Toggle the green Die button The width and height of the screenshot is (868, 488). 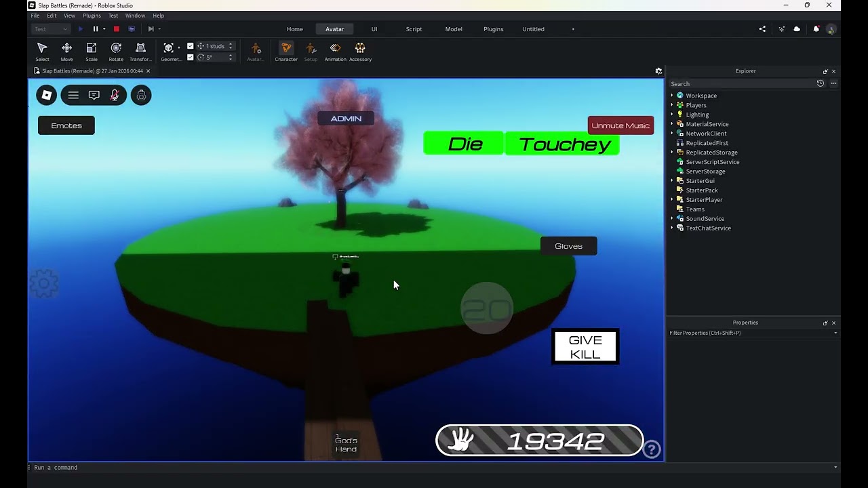(x=464, y=144)
